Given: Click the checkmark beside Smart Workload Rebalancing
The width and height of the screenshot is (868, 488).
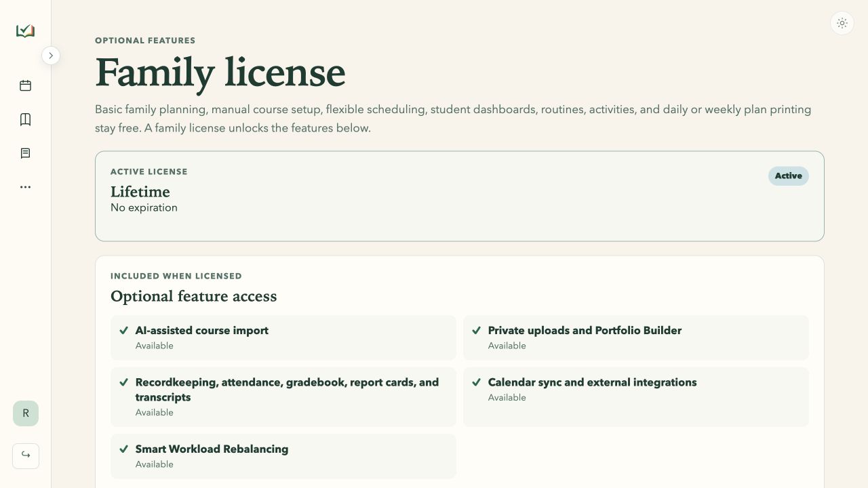Looking at the screenshot, I should click(124, 449).
